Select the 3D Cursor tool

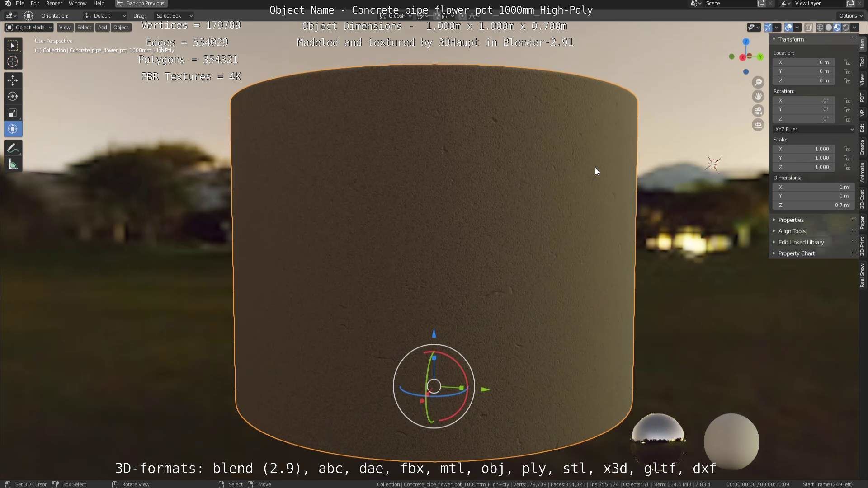(x=13, y=61)
